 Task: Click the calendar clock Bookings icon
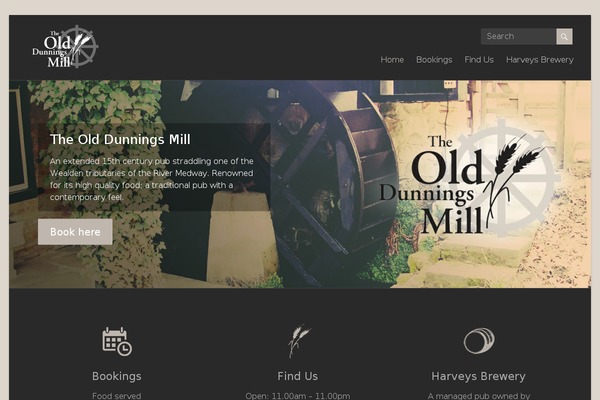click(x=117, y=341)
